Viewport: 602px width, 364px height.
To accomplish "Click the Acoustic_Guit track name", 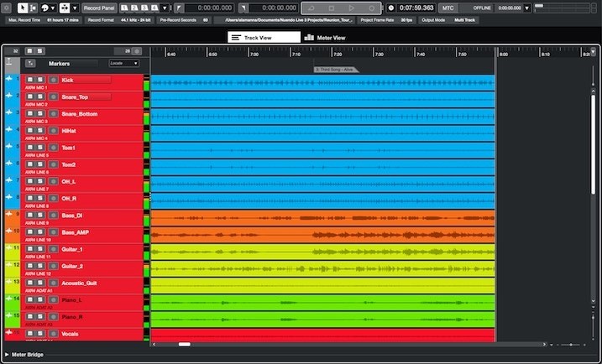I will [79, 283].
